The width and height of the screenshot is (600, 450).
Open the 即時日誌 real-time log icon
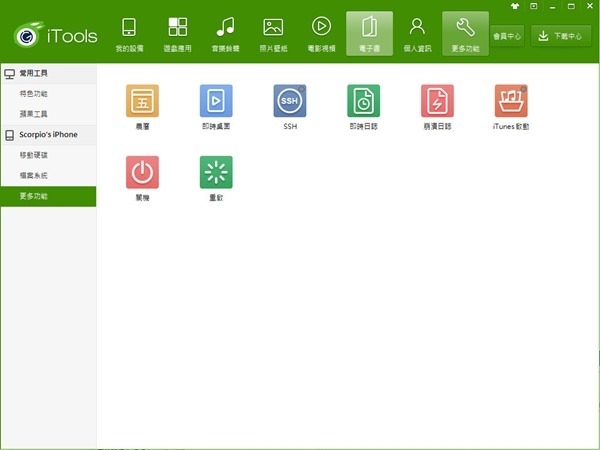pos(363,101)
